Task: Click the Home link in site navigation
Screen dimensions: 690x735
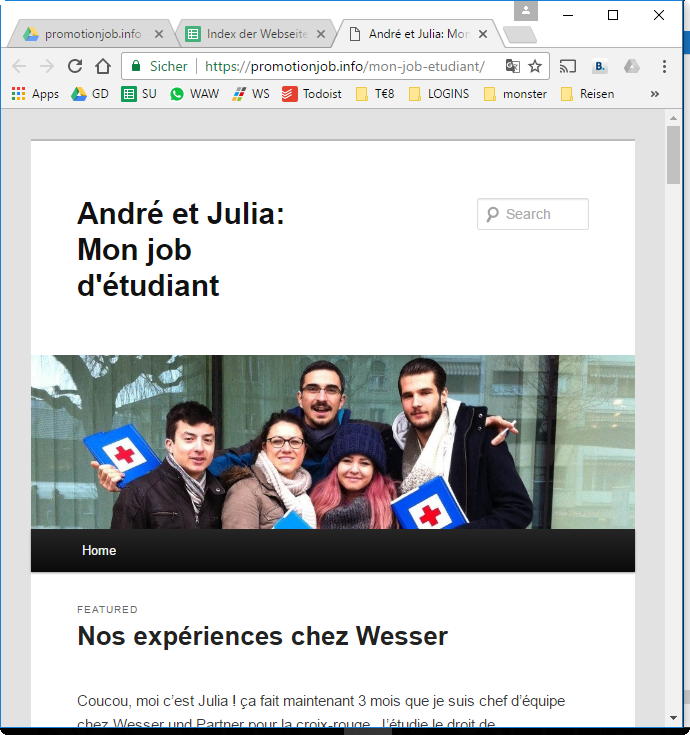Action: click(99, 551)
